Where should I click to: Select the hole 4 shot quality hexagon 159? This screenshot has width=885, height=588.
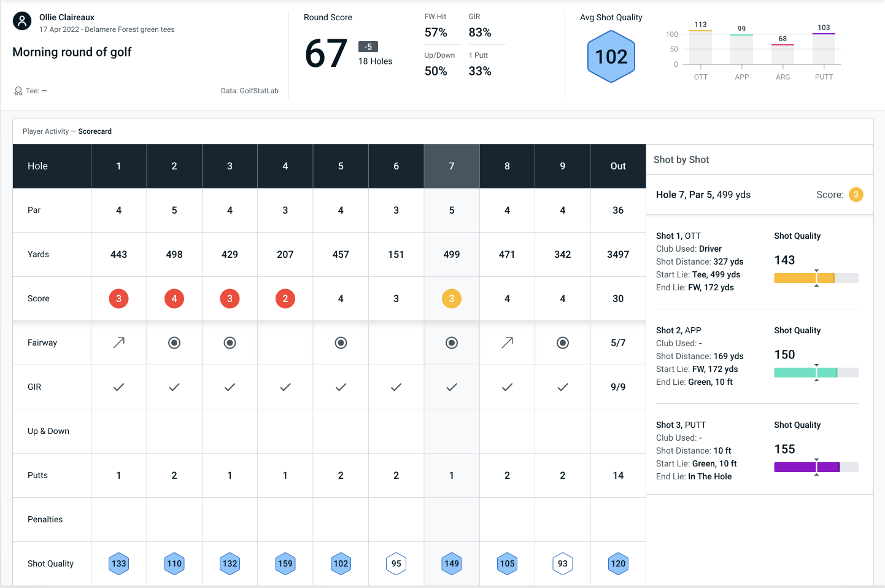tap(285, 563)
